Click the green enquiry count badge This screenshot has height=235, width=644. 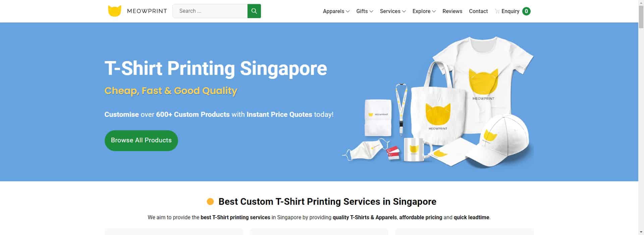click(526, 11)
